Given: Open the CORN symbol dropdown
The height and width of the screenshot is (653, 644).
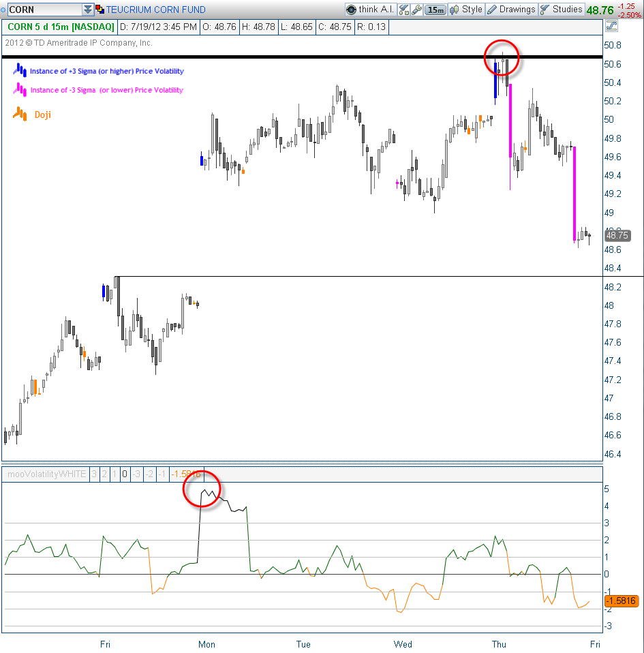Looking at the screenshot, I should tap(87, 10).
